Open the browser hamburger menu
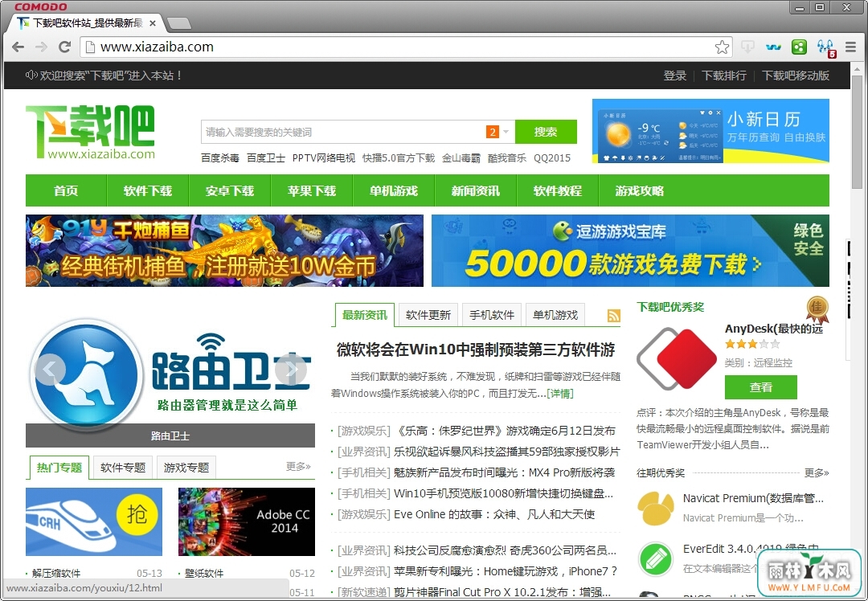 pyautogui.click(x=851, y=47)
